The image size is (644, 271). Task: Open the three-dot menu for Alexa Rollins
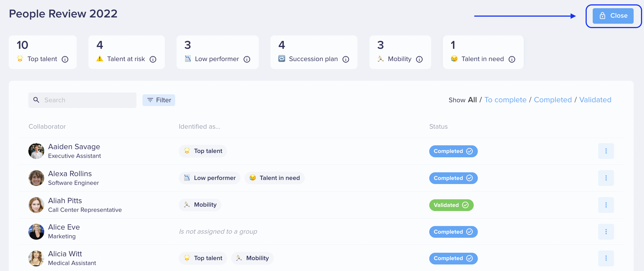point(606,178)
